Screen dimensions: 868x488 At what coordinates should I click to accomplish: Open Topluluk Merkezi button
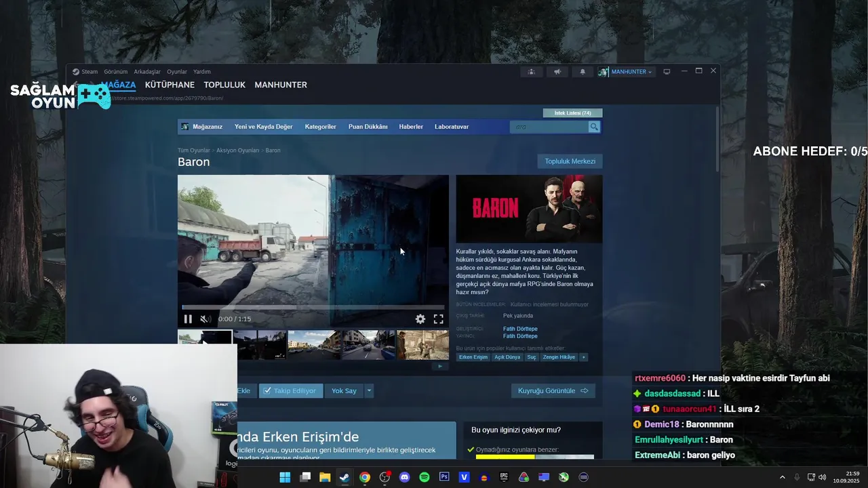570,161
